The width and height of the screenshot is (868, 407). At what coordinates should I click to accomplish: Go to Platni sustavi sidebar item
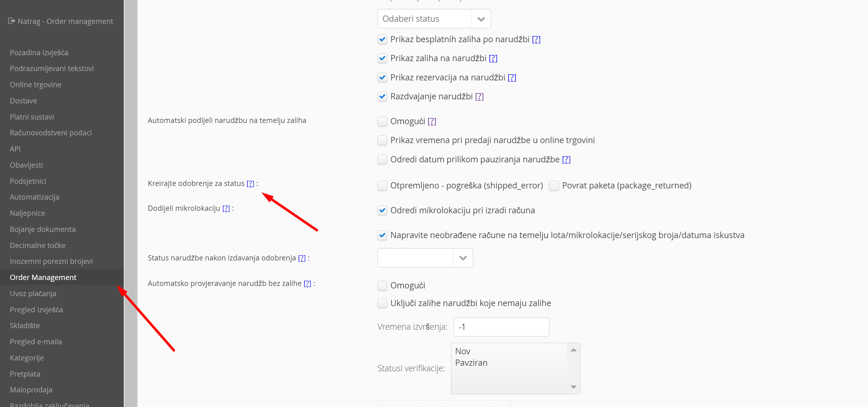pos(32,117)
